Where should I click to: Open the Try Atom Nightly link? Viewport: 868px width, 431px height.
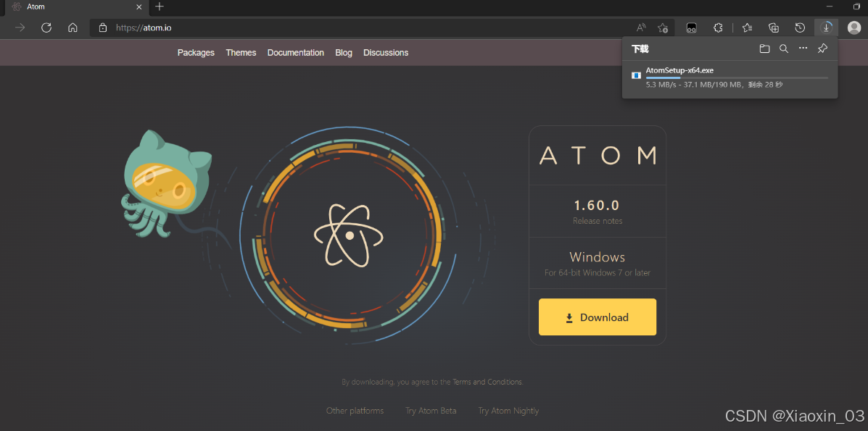[508, 411]
